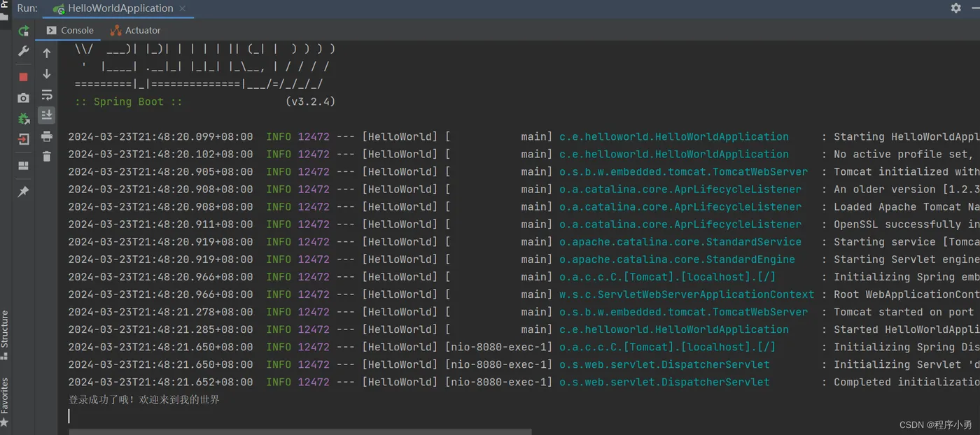Click the ':: Spring Boot ::' banner text
The image size is (980, 435).
[129, 101]
